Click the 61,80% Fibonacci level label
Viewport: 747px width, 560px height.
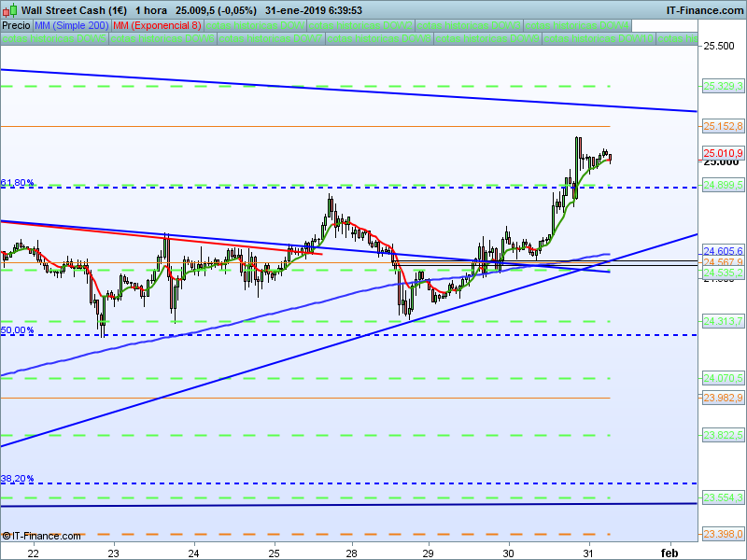point(17,182)
